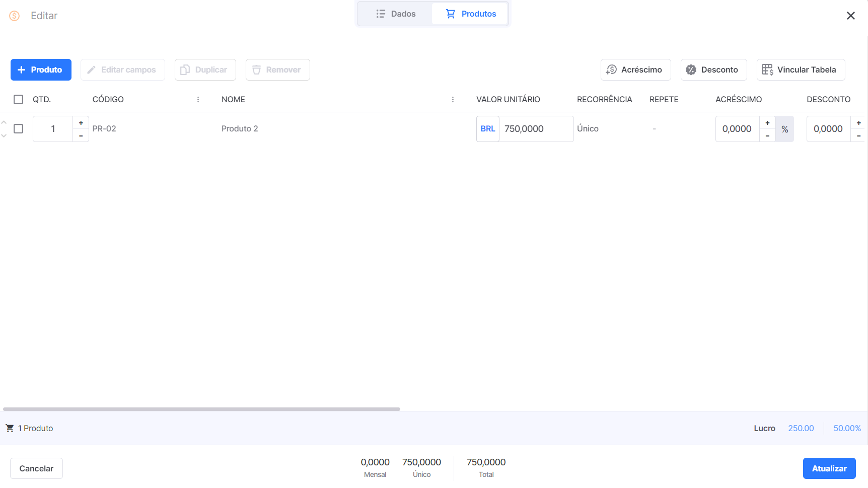Move the PR-02 row up
This screenshot has height=488, width=868.
[4, 122]
